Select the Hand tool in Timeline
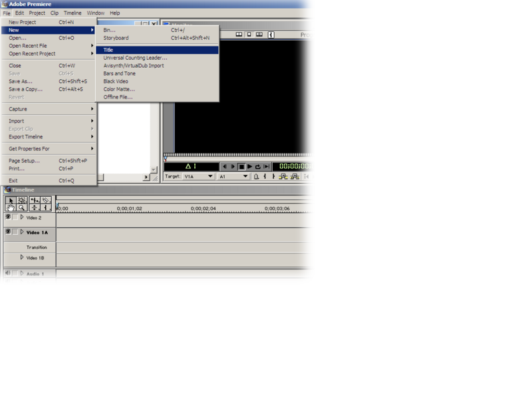The width and height of the screenshot is (532, 399). tap(11, 208)
